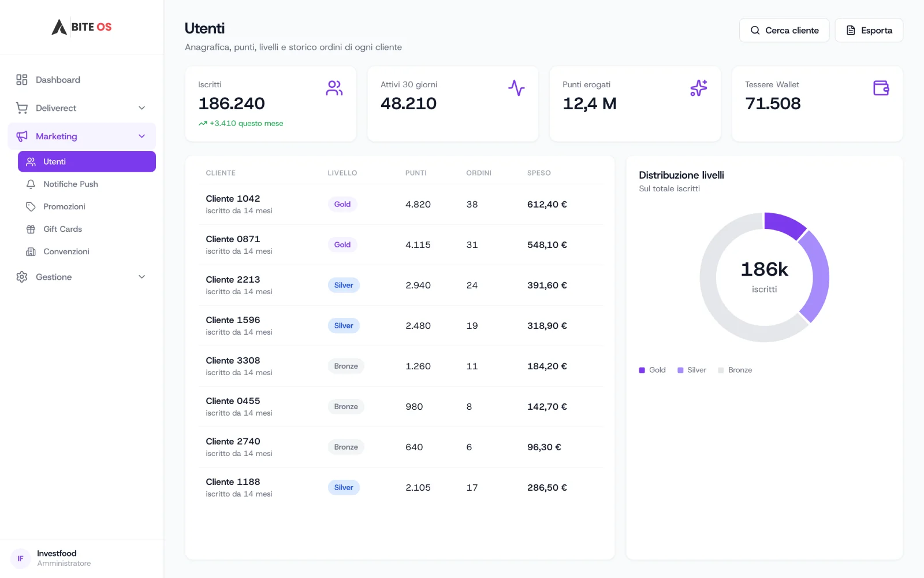Expand the Gestione chevron

(142, 277)
